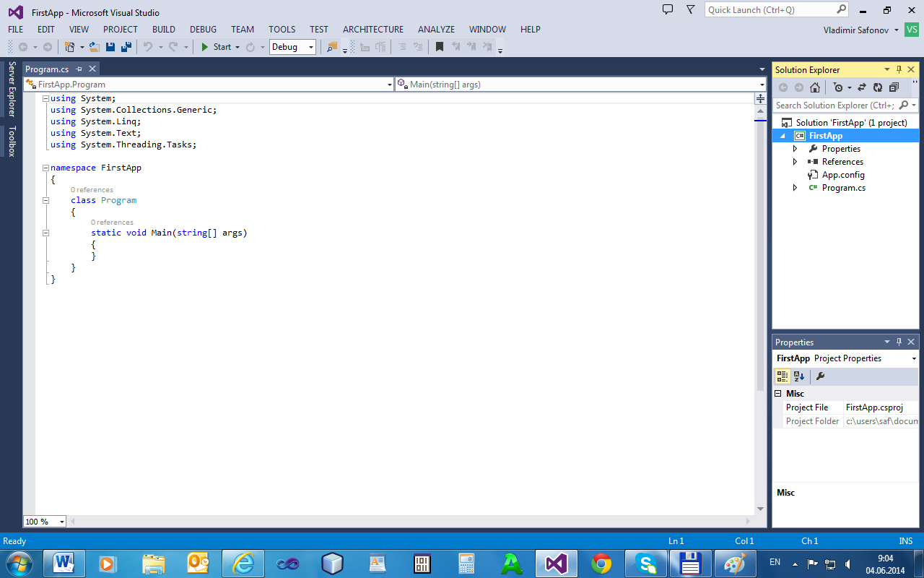This screenshot has height=578, width=924.
Task: Toggle Categorized view in Properties
Action: click(783, 376)
